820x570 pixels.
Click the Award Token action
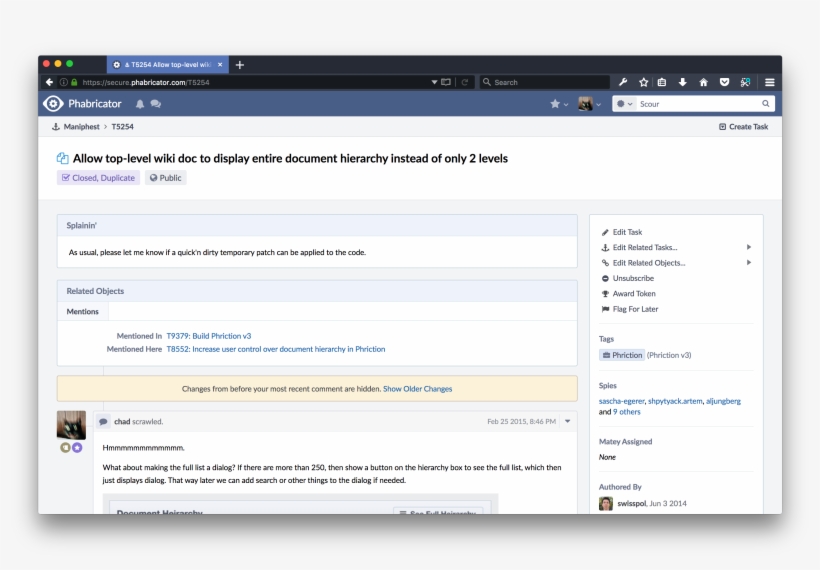pos(633,294)
